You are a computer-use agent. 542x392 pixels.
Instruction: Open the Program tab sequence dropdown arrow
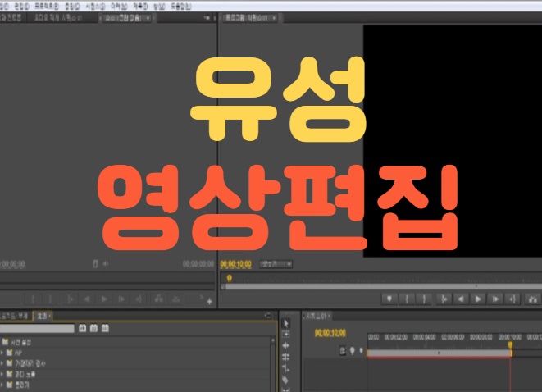click(274, 18)
